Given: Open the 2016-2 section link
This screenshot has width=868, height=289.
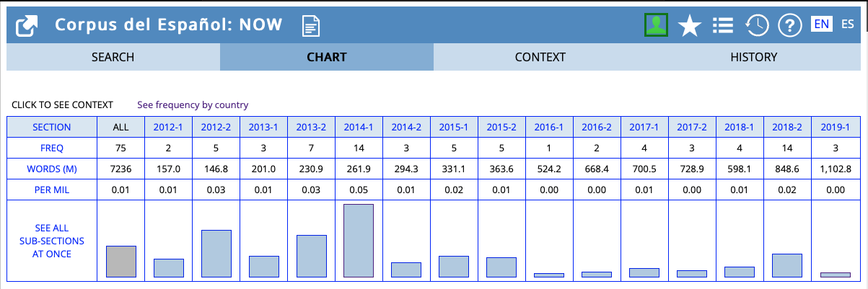Looking at the screenshot, I should click(x=597, y=127).
